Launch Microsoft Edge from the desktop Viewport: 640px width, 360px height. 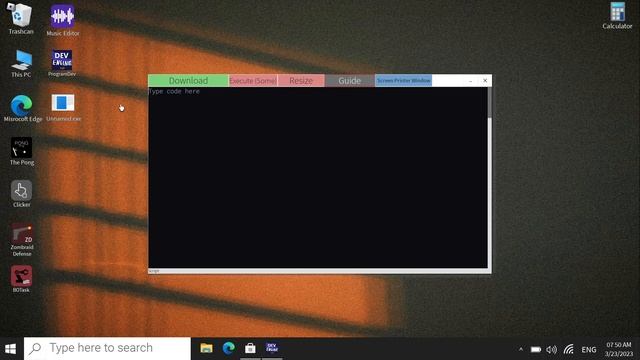[22, 108]
